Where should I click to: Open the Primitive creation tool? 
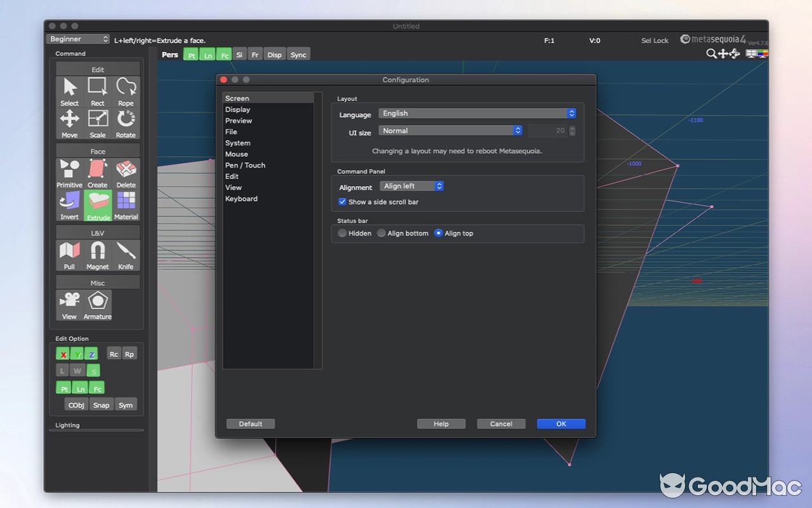(x=69, y=173)
